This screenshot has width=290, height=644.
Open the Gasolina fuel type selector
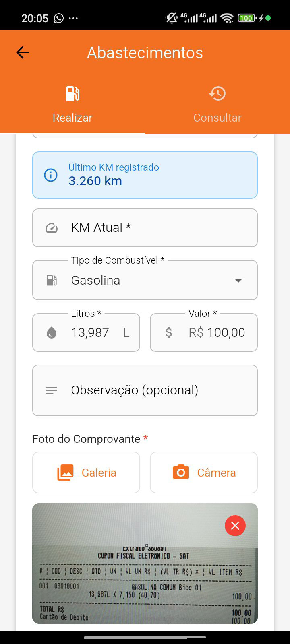click(145, 280)
